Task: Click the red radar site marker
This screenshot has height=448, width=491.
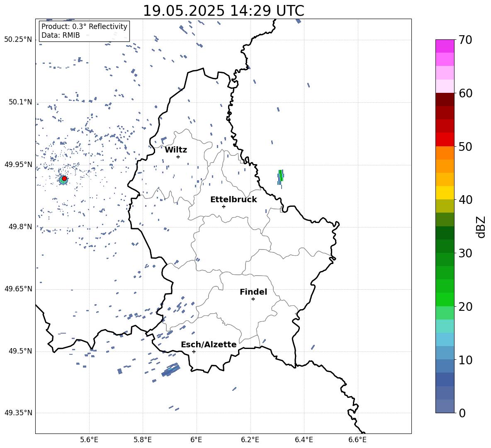Action: 64,179
